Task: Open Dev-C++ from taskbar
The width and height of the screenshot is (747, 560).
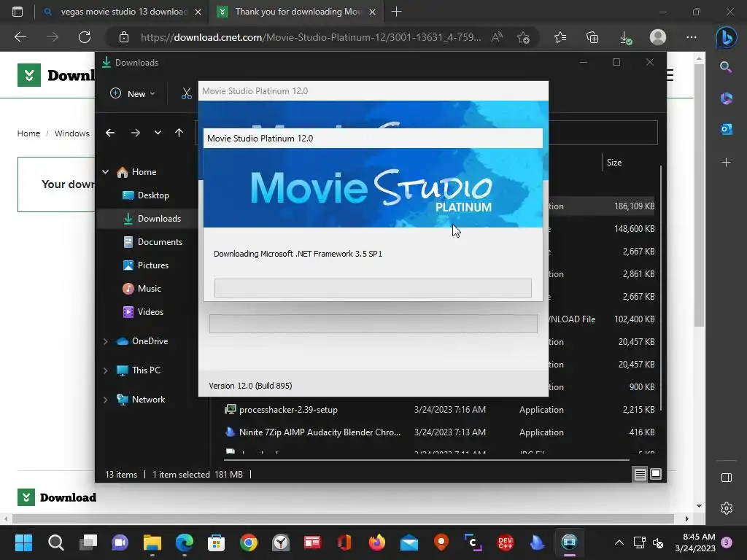Action: coord(505,542)
